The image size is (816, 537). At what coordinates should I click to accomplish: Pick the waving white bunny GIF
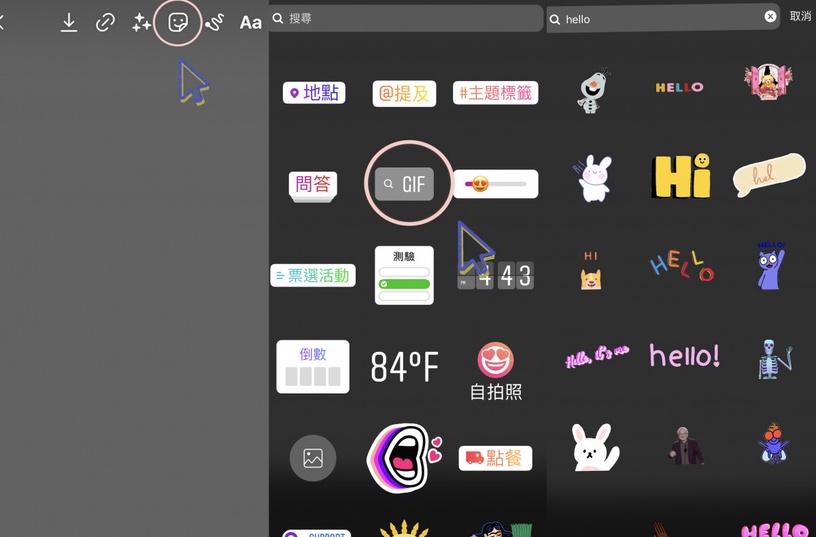(594, 178)
